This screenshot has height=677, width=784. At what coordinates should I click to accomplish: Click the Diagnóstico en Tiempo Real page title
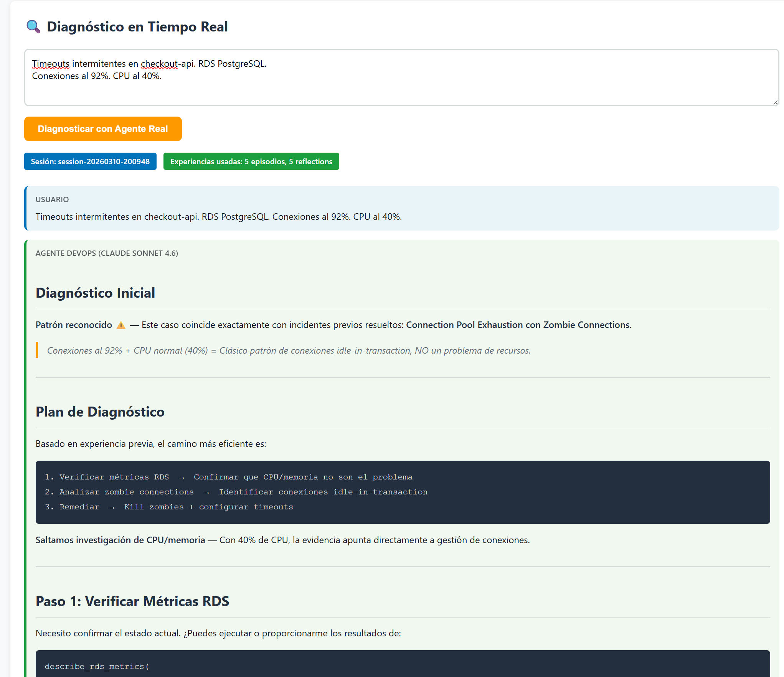pyautogui.click(x=137, y=26)
